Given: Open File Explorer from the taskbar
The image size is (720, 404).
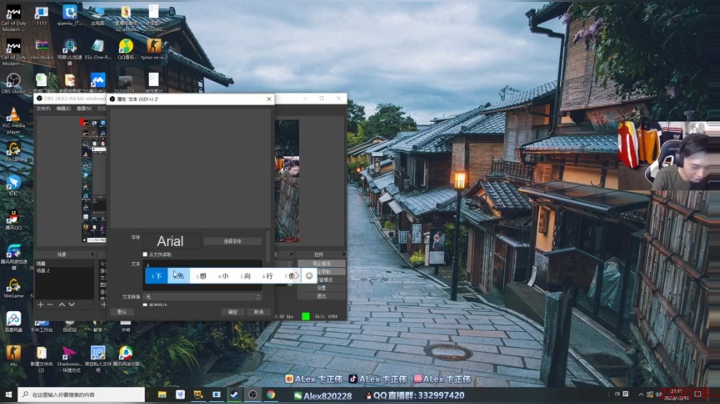Looking at the screenshot, I should tap(162, 395).
